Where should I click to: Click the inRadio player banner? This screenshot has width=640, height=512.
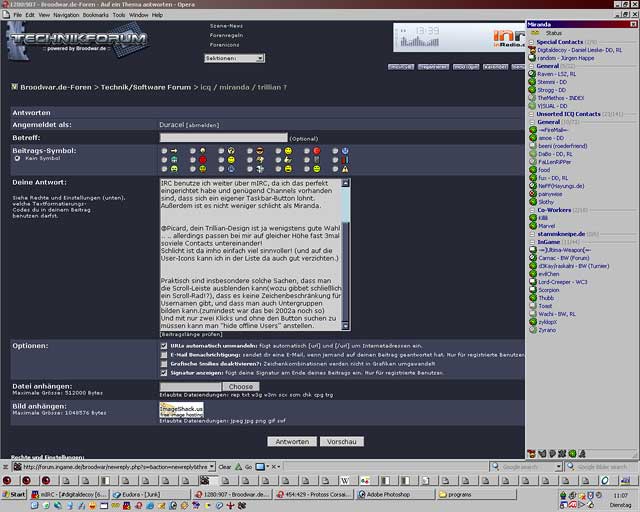tap(459, 38)
